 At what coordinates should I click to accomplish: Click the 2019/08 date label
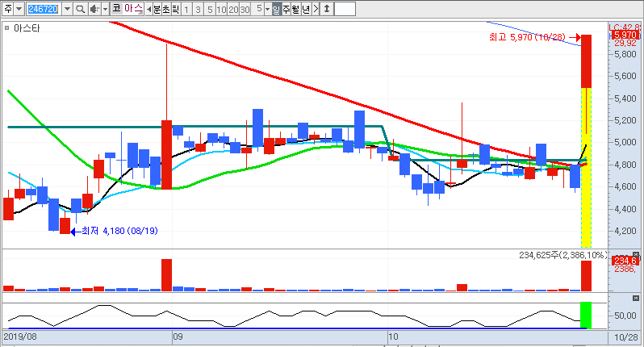point(19,337)
